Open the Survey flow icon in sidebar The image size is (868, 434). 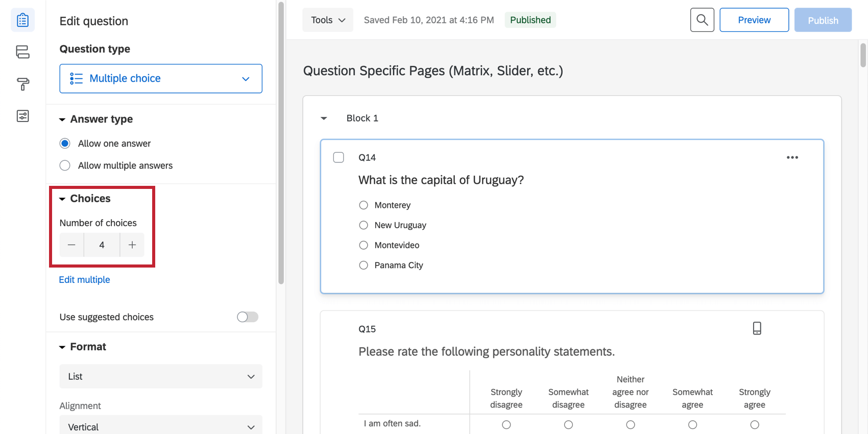point(22,52)
